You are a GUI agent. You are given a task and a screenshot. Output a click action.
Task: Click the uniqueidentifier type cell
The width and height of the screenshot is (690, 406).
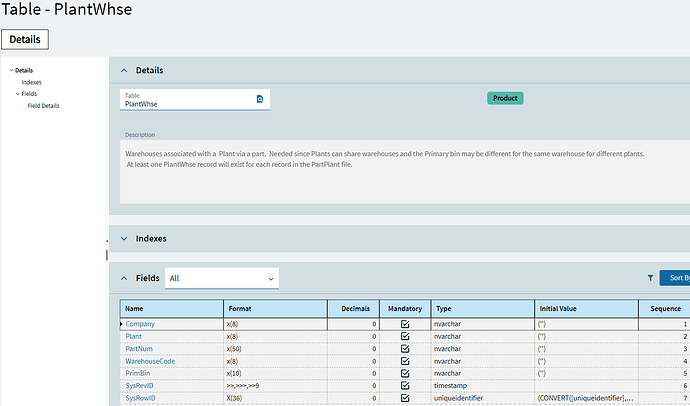point(483,398)
